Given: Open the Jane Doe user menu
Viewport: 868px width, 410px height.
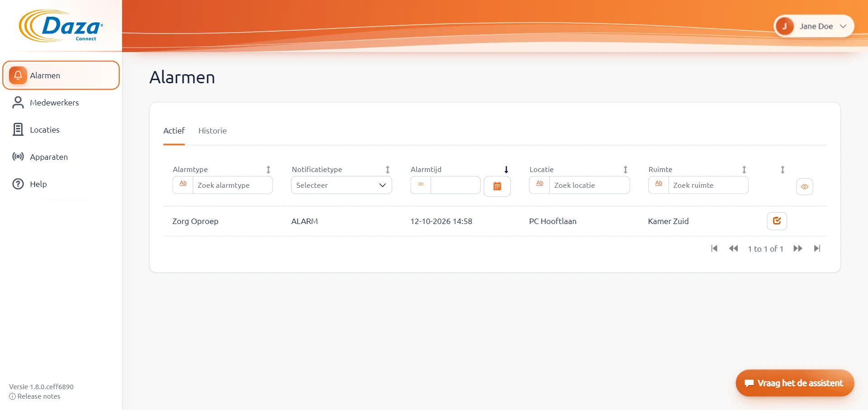Looking at the screenshot, I should [x=814, y=26].
